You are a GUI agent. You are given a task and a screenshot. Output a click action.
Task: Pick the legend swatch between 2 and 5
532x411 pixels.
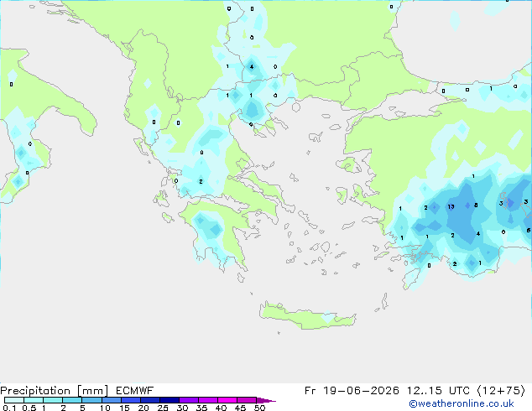tap(72, 400)
